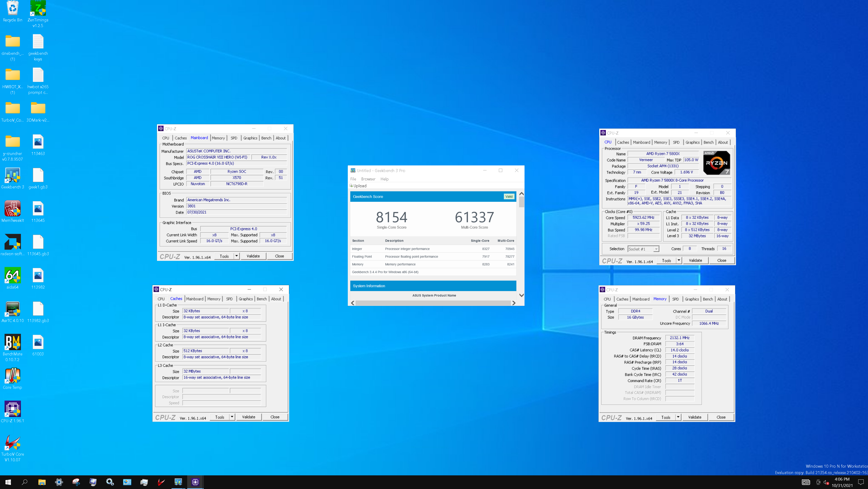The width and height of the screenshot is (868, 489).
Task: Open News and interests tray icon
Action: (806, 482)
